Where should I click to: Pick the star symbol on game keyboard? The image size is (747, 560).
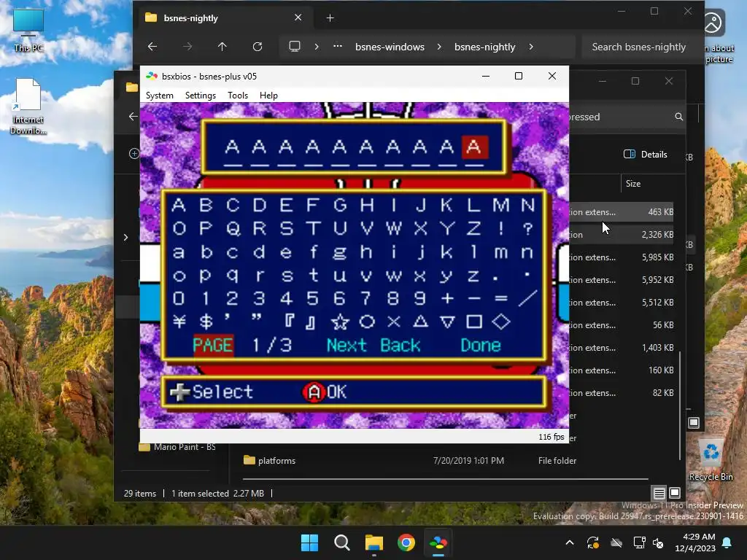point(340,322)
